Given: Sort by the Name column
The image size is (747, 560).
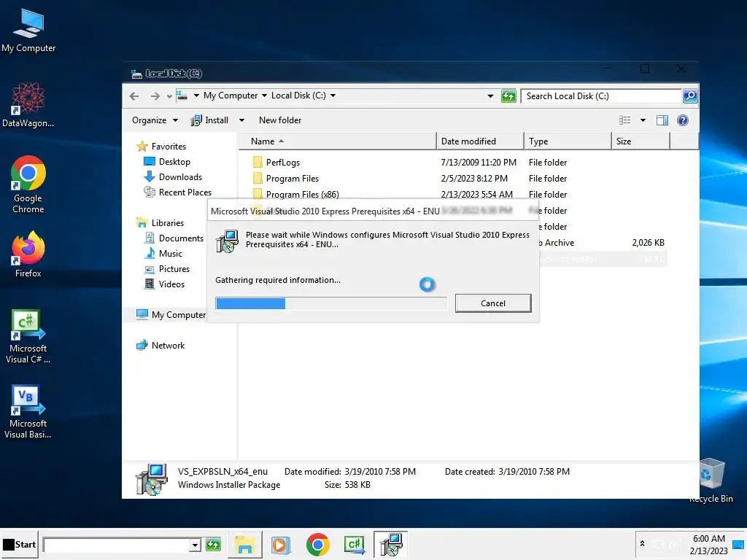Looking at the screenshot, I should [337, 141].
